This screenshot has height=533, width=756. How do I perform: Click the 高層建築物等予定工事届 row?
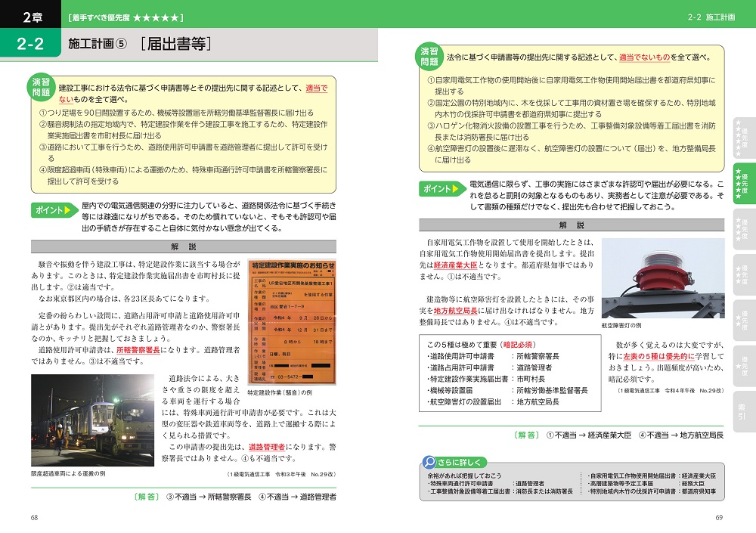tap(646, 483)
